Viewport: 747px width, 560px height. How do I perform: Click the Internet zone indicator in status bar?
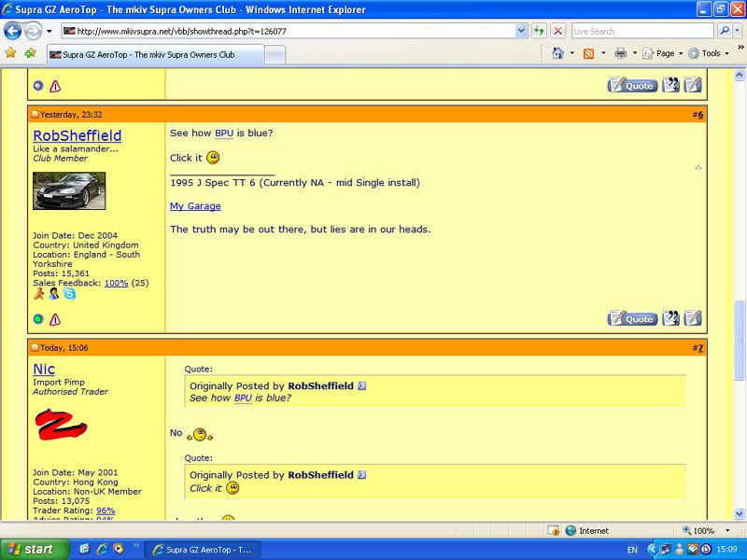tap(587, 530)
